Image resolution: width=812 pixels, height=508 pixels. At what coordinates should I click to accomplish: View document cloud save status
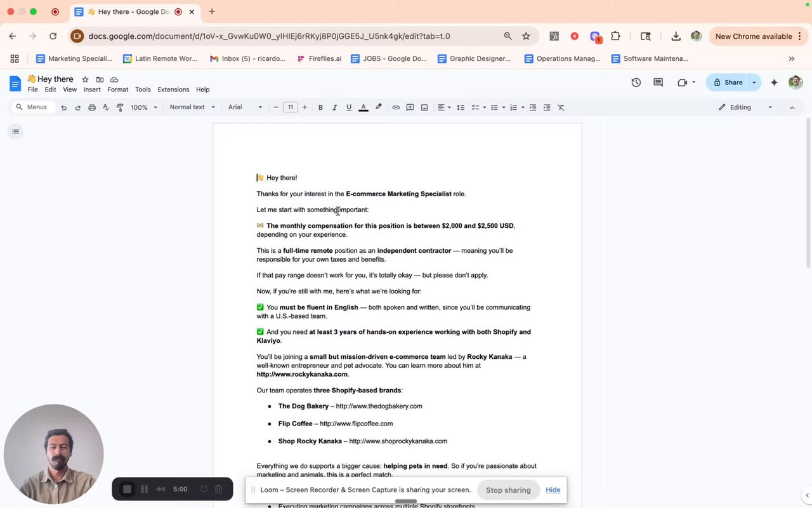pyautogui.click(x=114, y=79)
